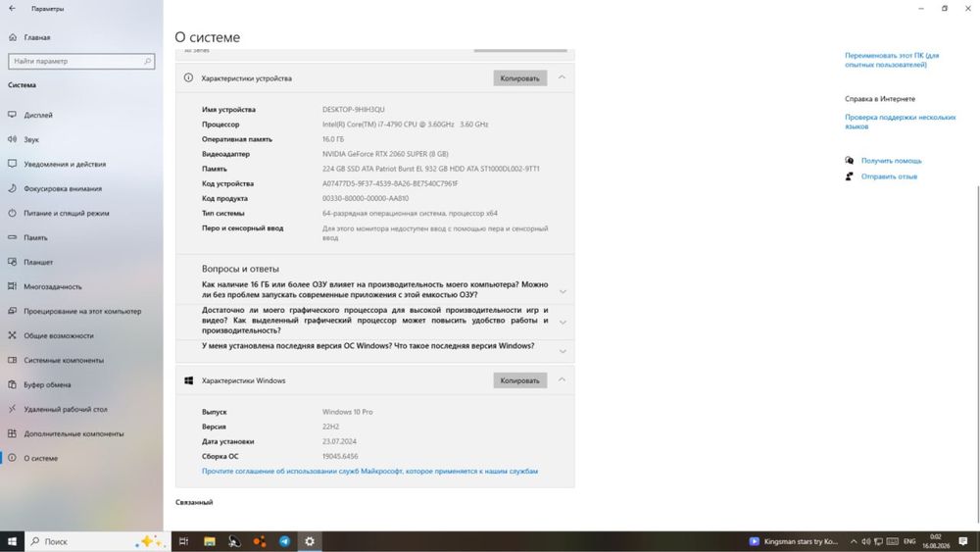
Task: Click the 16.0 ГБ memory value
Action: coord(332,139)
